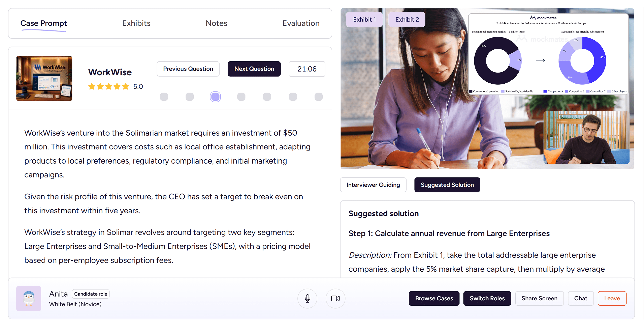The height and width of the screenshot is (327, 644).
Task: Open the Notes tab
Action: click(216, 23)
